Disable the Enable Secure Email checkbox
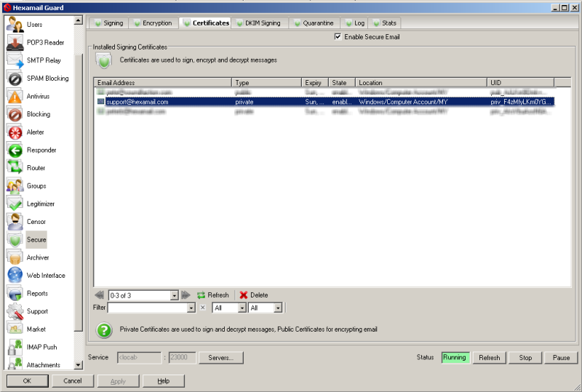 (338, 37)
